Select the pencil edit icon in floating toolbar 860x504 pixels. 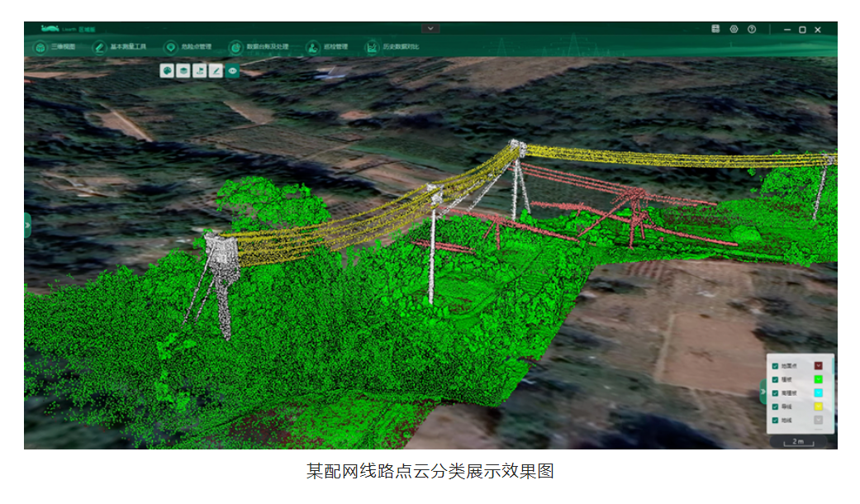tap(216, 71)
